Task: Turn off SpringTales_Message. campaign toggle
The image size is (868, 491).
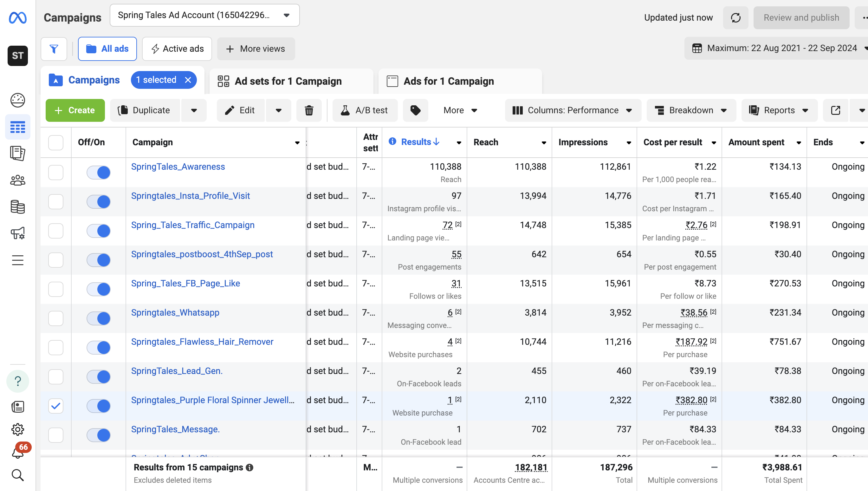Action: point(98,435)
